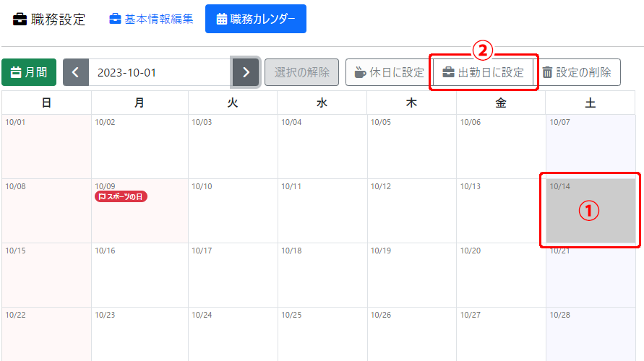Select calendar cell 10/28
The image size is (644, 361).
pos(591,334)
